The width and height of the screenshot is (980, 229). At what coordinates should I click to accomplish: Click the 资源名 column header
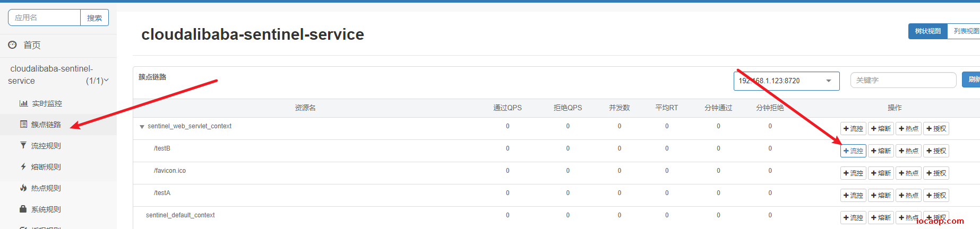pyautogui.click(x=305, y=108)
